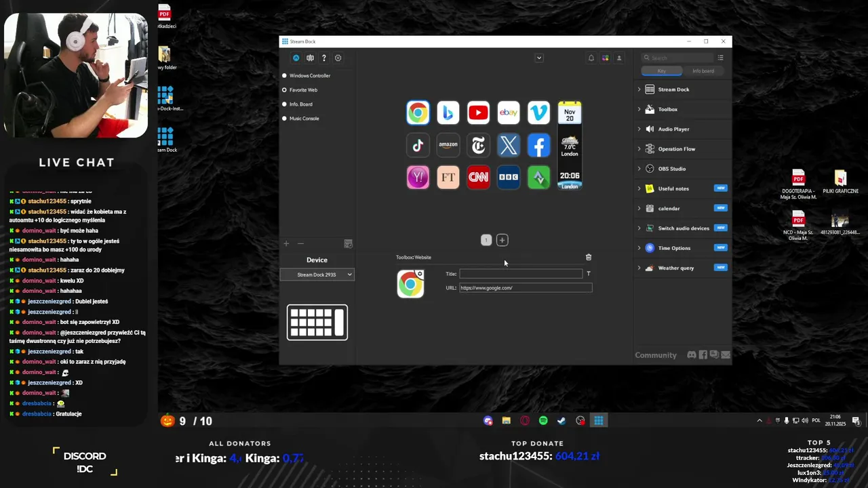Image resolution: width=868 pixels, height=488 pixels.
Task: Select the CNN key
Action: [x=478, y=177]
